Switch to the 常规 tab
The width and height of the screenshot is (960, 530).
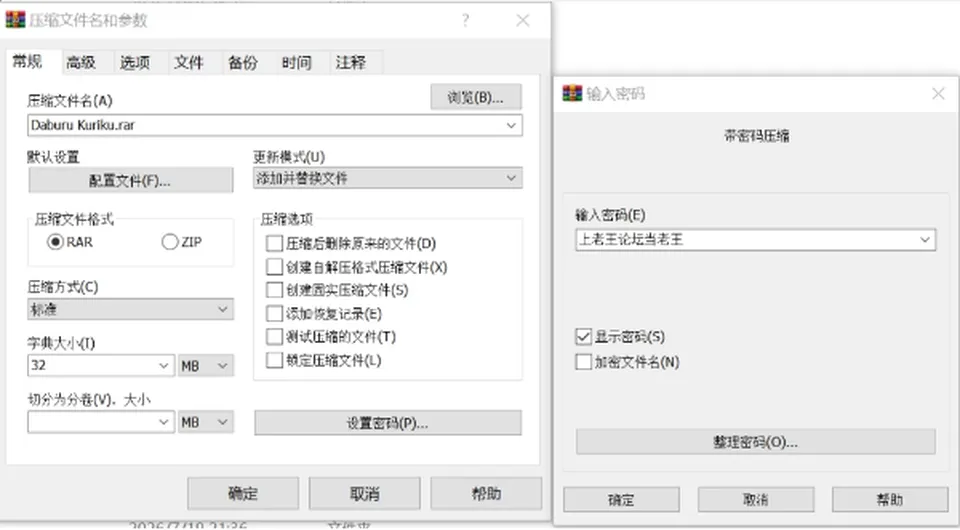[x=28, y=62]
